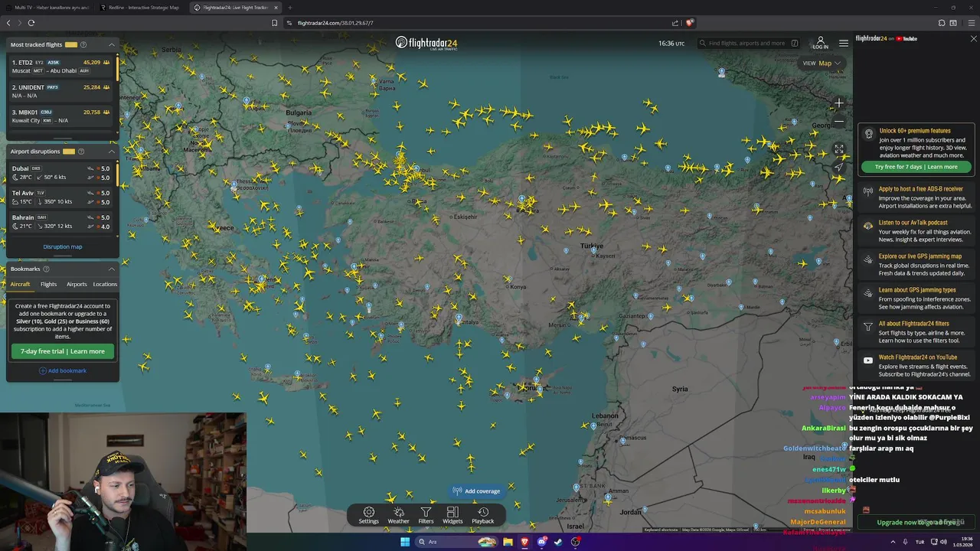Screen dimensions: 980x551
Task: Open Apply to host ADS-B receiver item
Action: point(916,197)
